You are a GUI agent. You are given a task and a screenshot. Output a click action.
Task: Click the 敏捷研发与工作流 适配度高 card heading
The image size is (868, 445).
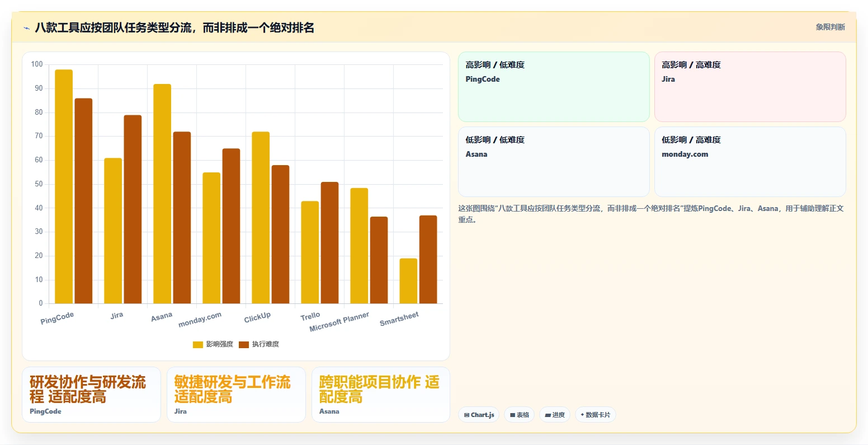coord(232,390)
